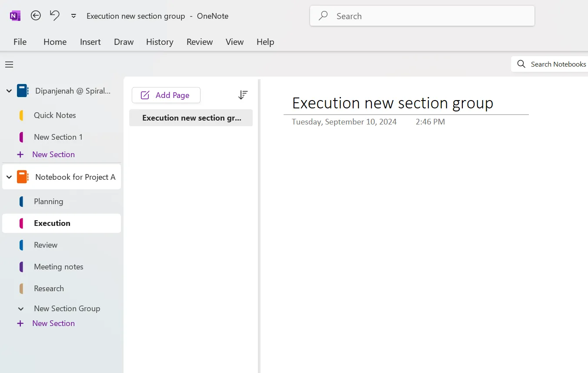The image size is (588, 373).
Task: Select the Execution section
Action: click(62, 223)
